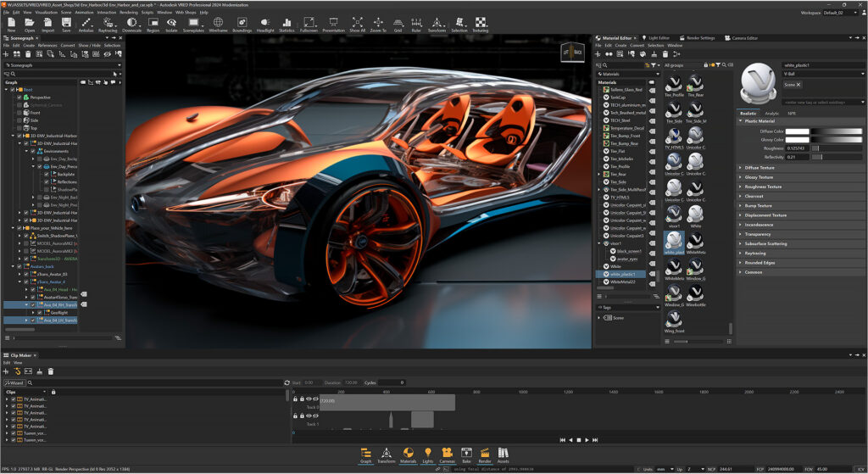Open the Scenegraph view dropdown
868x474 pixels.
[63, 65]
